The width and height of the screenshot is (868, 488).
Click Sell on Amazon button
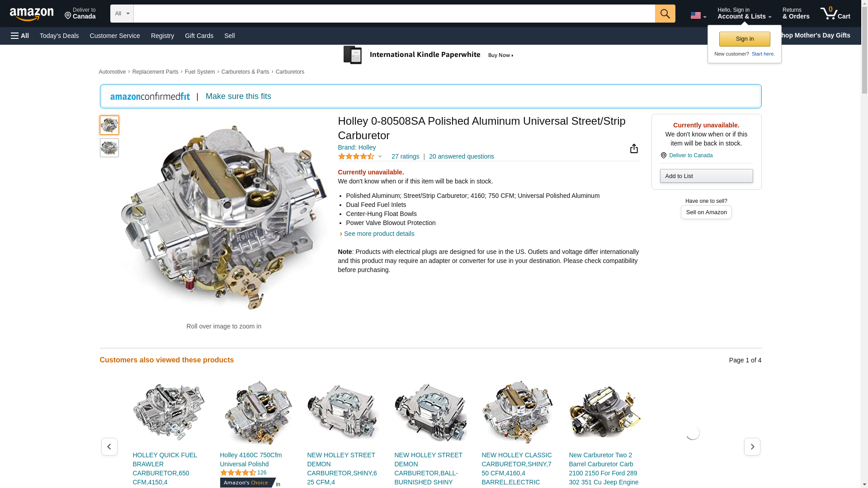pos(706,212)
